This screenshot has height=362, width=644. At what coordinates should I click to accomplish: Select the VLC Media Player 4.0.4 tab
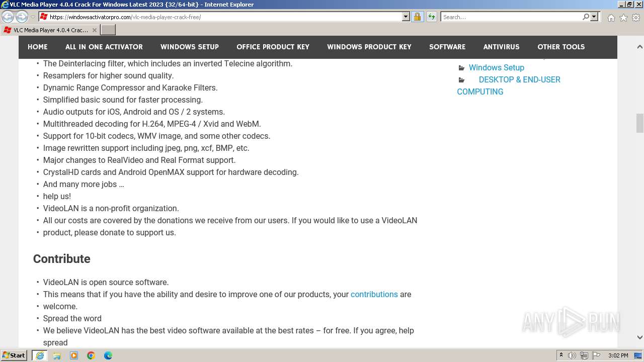(x=50, y=30)
